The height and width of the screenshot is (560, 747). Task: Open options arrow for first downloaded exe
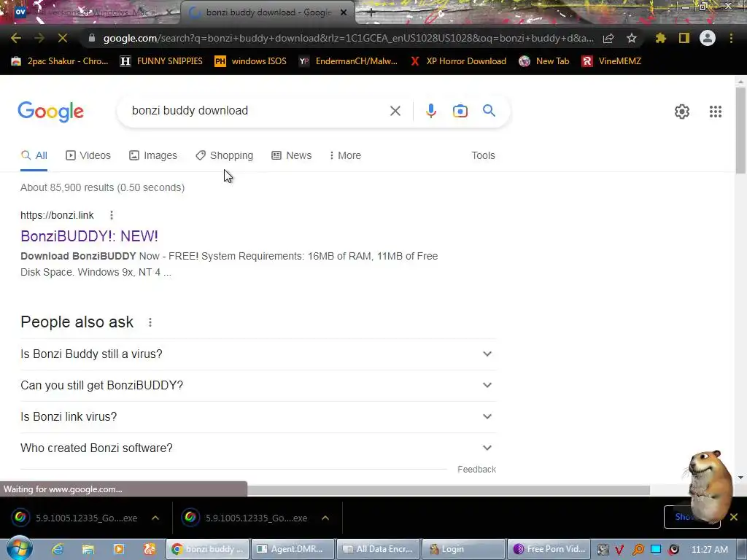tap(155, 518)
